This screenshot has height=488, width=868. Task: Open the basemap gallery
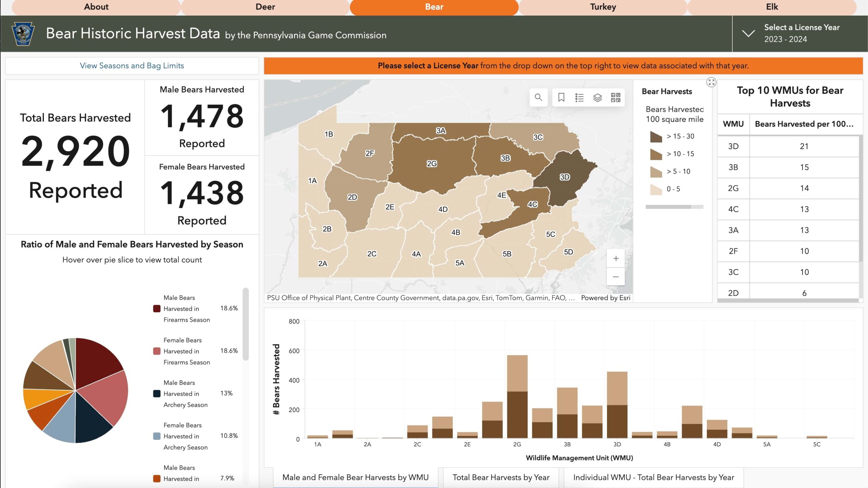coord(616,97)
